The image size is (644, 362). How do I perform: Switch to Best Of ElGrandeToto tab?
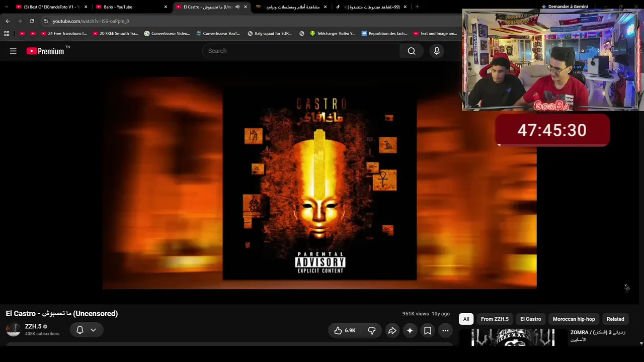[x=52, y=7]
